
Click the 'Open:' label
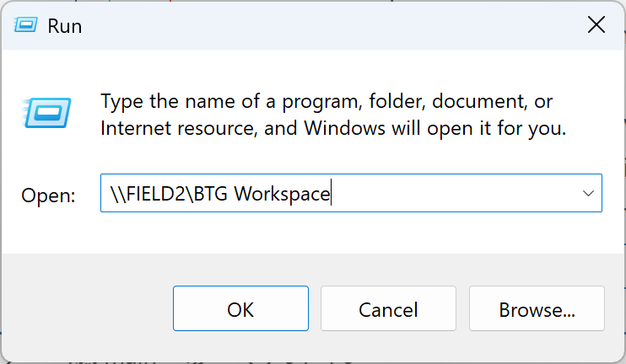(x=49, y=195)
